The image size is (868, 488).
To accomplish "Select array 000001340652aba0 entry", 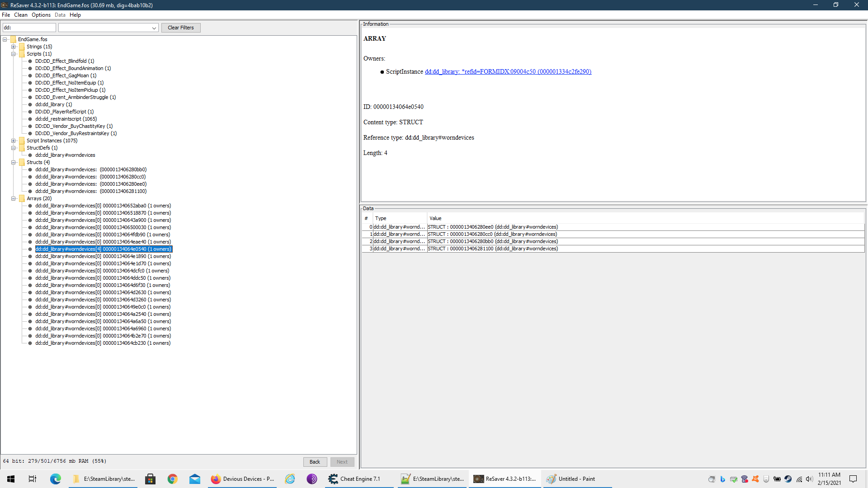I will point(103,206).
